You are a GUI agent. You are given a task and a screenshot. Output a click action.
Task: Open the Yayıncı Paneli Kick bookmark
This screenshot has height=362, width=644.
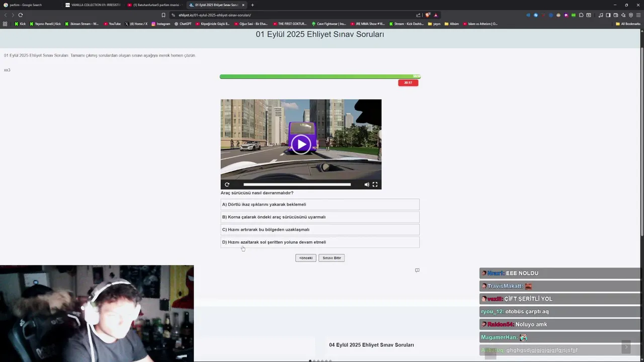coord(45,24)
